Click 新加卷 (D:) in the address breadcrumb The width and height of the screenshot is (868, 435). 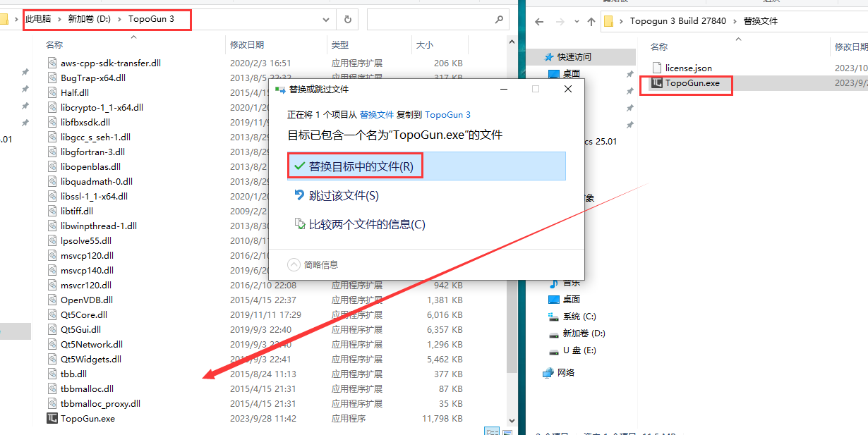coord(90,20)
